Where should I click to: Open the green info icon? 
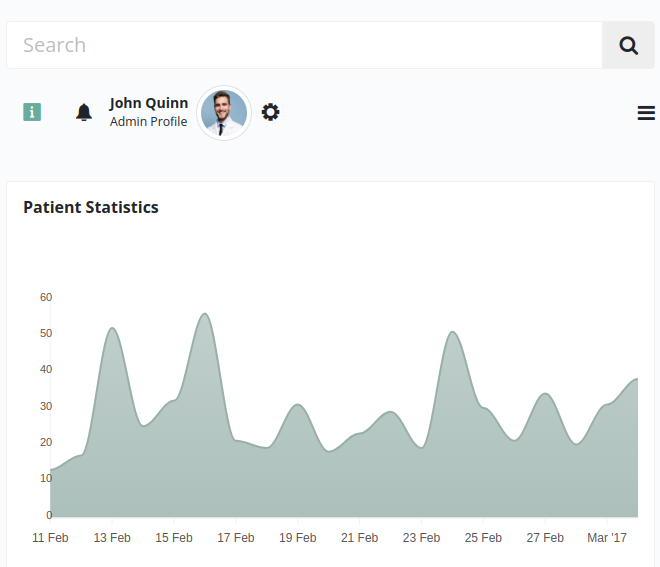(32, 112)
